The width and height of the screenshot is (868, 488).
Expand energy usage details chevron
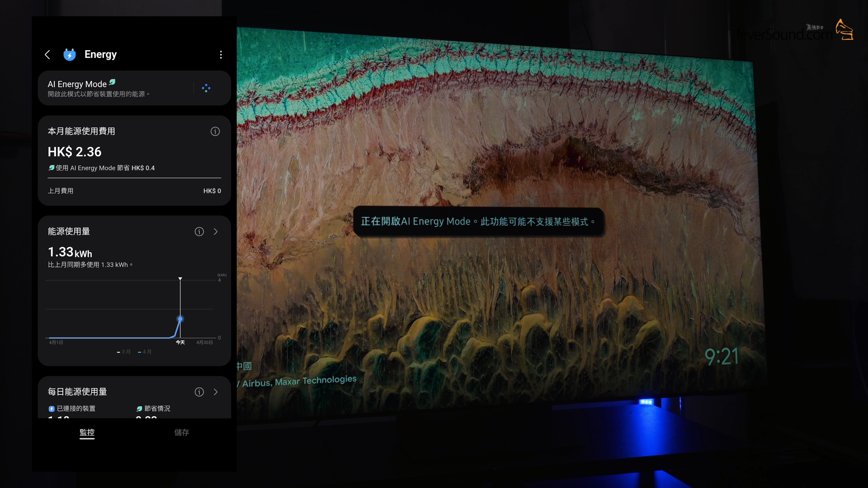pos(216,232)
